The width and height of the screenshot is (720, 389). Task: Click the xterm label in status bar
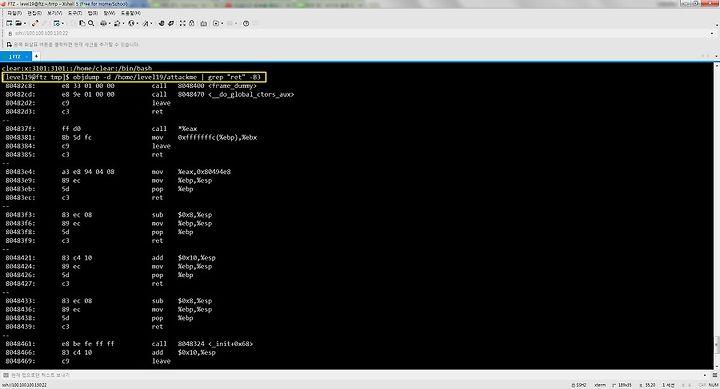(x=600, y=385)
